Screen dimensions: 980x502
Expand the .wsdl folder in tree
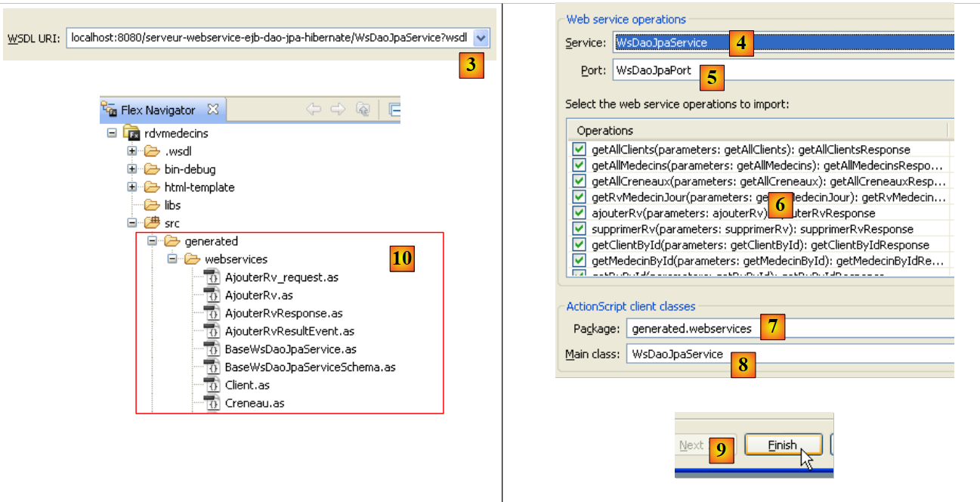coord(132,151)
